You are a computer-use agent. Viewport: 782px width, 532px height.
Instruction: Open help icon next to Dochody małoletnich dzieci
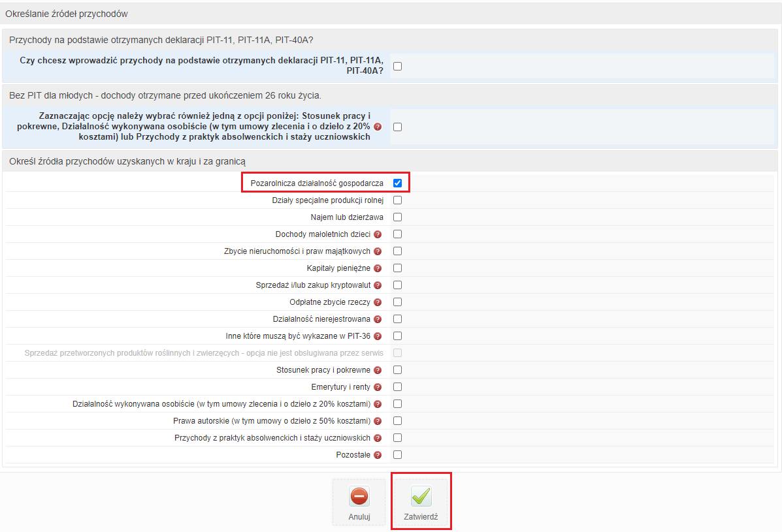click(x=378, y=234)
